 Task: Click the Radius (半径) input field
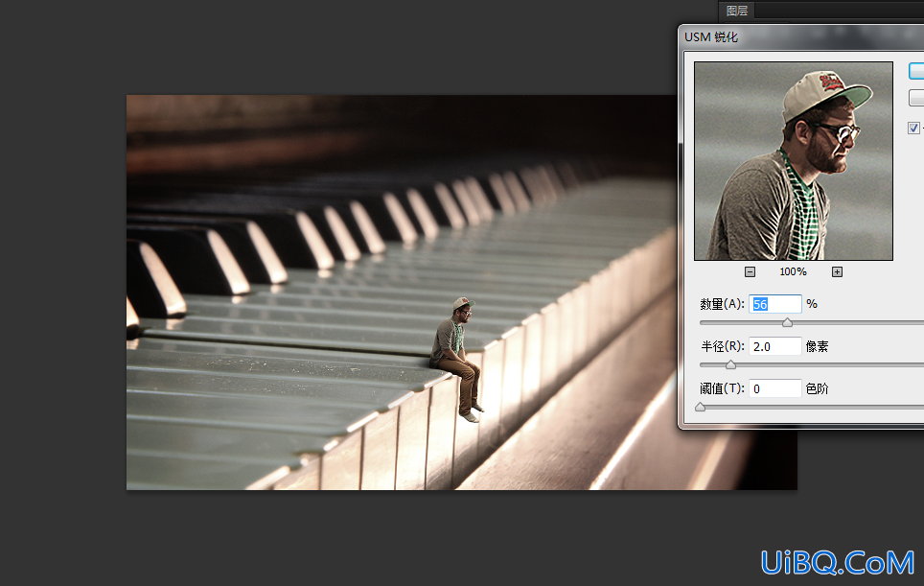click(x=774, y=346)
